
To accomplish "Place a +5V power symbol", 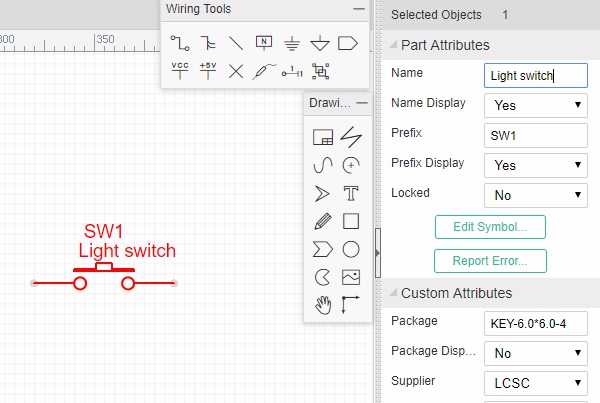I will [x=207, y=70].
